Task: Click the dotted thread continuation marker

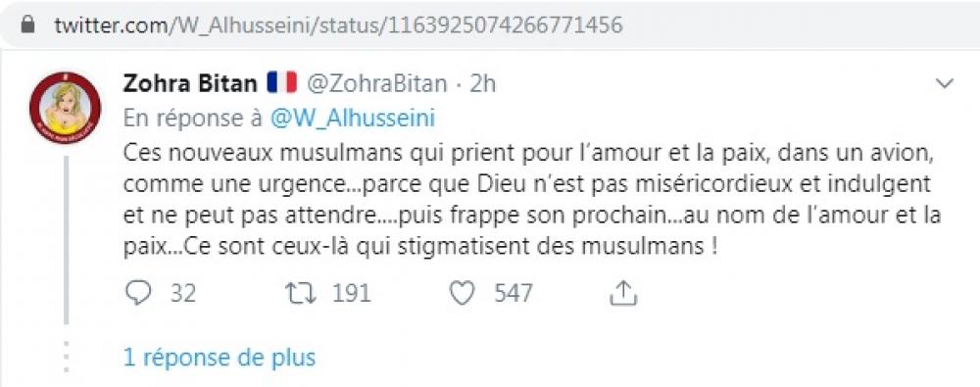Action: 67,358
